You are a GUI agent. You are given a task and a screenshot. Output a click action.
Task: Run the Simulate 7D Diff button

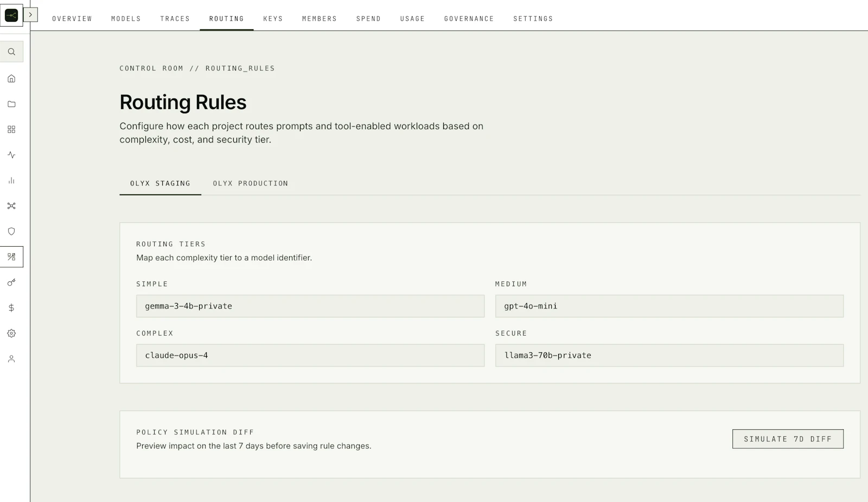click(x=788, y=439)
